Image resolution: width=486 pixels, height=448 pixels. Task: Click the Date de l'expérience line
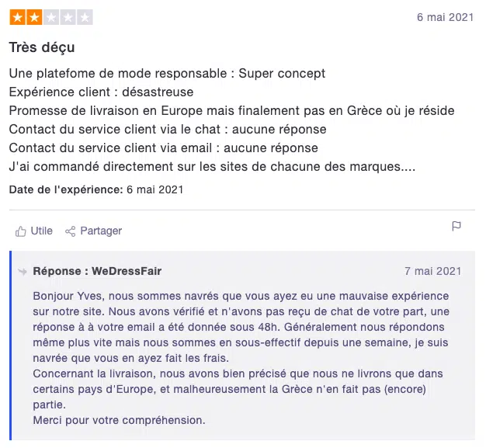[x=96, y=189]
